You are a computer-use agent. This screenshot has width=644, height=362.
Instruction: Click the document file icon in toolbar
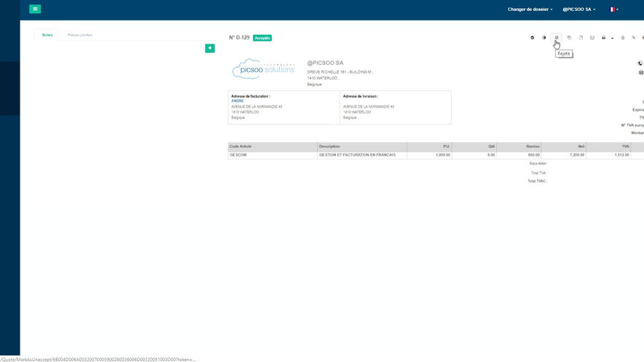pos(581,37)
